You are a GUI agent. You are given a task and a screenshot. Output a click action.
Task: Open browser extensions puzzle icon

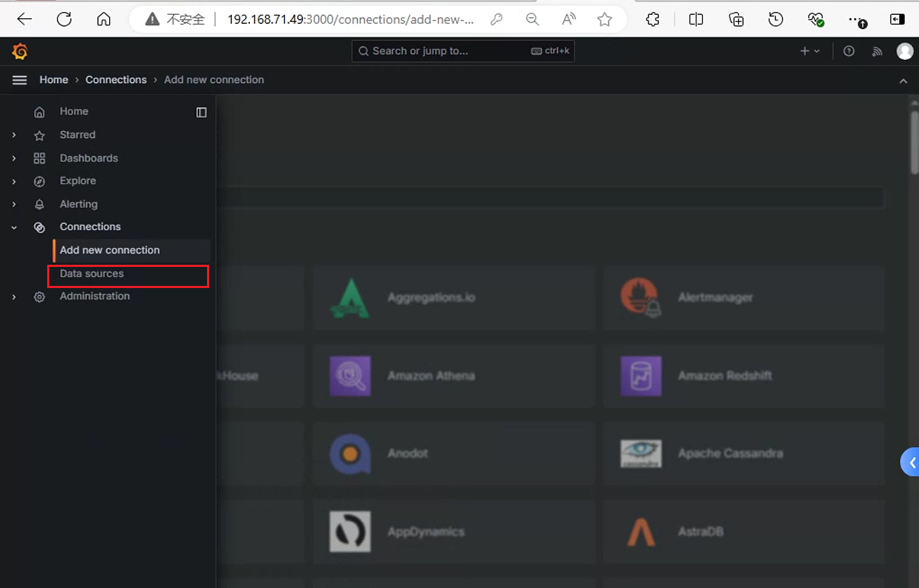pos(653,20)
